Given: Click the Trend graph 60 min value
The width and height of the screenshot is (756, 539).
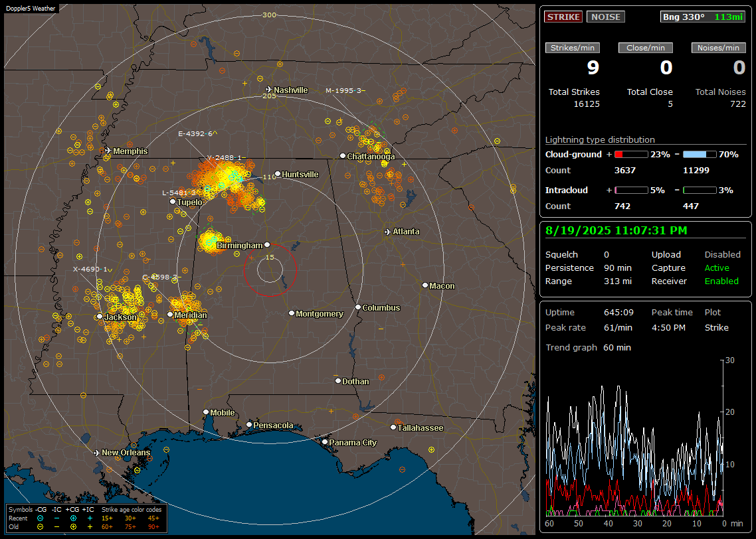Looking at the screenshot, I should pyautogui.click(x=616, y=348).
